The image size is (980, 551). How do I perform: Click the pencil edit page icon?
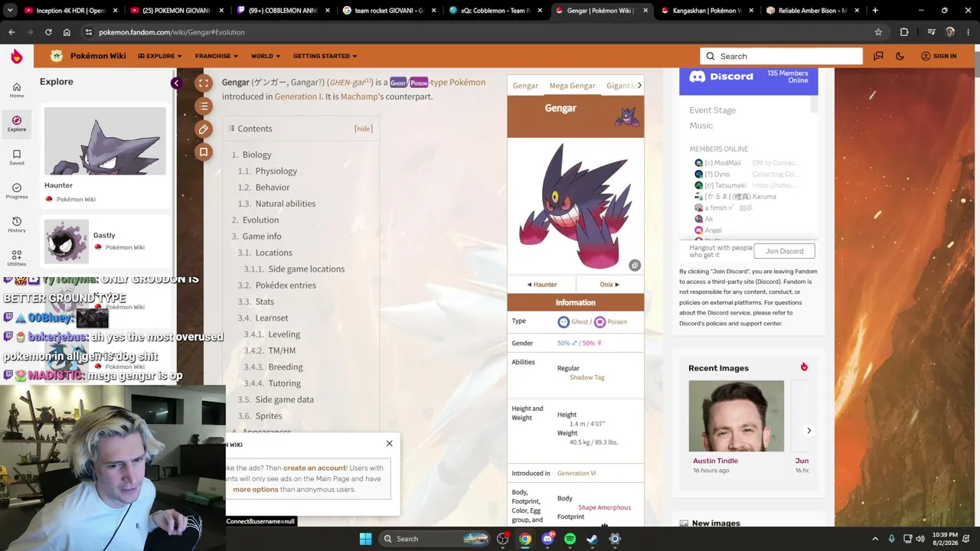[x=204, y=129]
